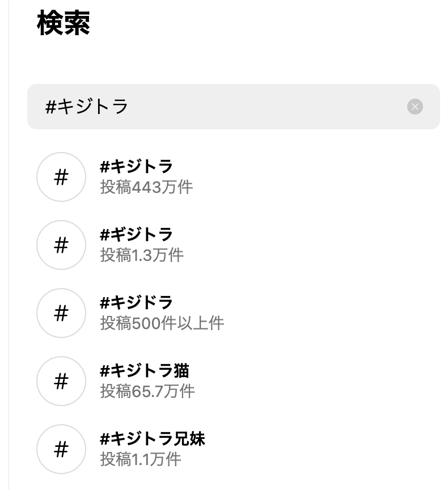This screenshot has width=448, height=490.
Task: Click the 検索 heading
Action: click(x=64, y=24)
